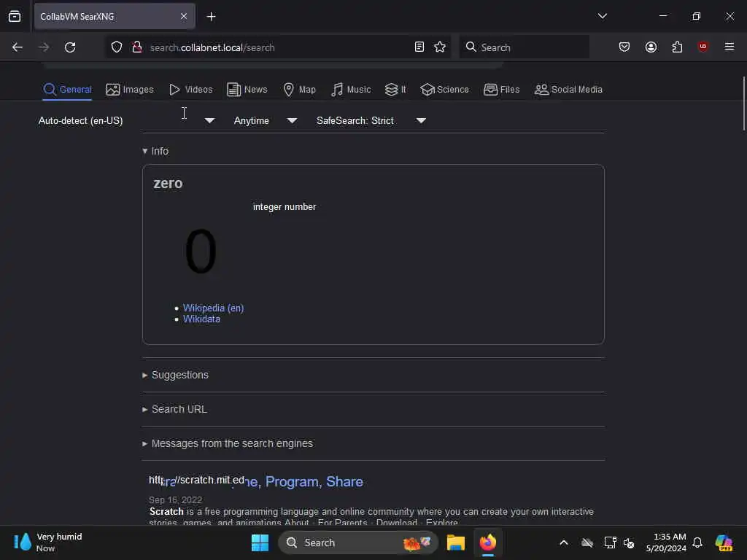Open the clock showing 1:35 AM
The image size is (747, 560).
[666, 542]
